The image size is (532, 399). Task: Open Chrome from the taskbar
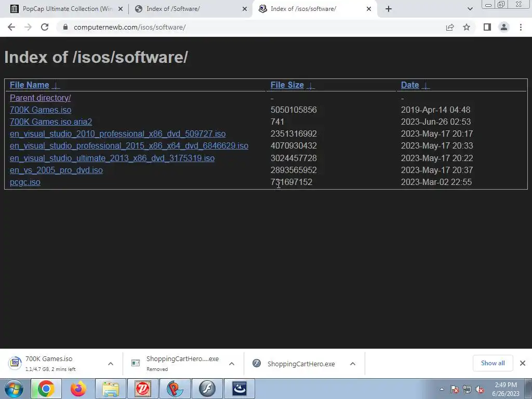pyautogui.click(x=46, y=389)
